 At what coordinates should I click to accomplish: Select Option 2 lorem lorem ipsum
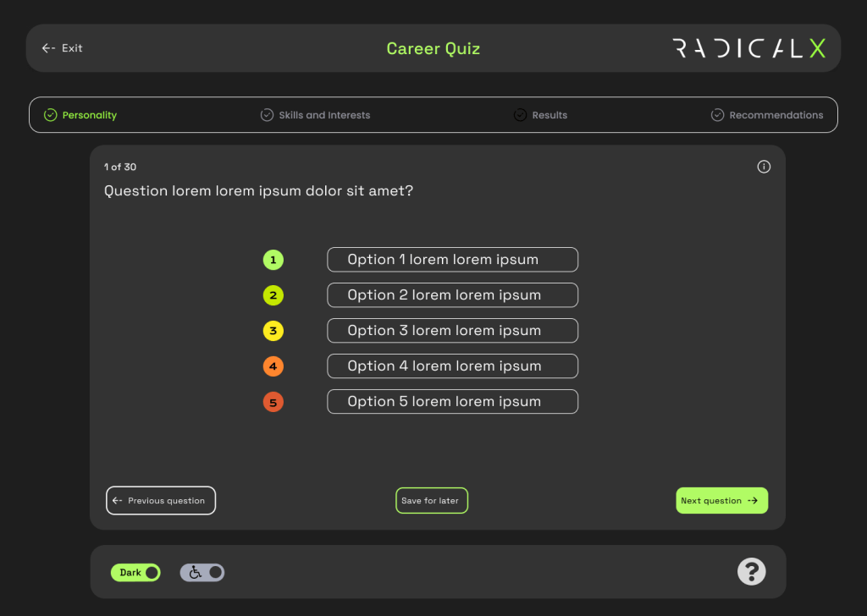coord(452,294)
